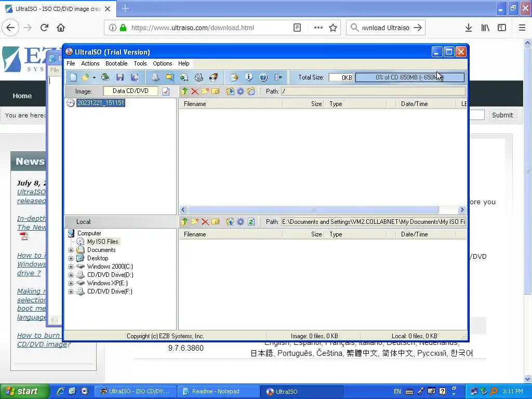Expand the Documents tree node
Viewport: 532px width, 399px height.
point(71,250)
